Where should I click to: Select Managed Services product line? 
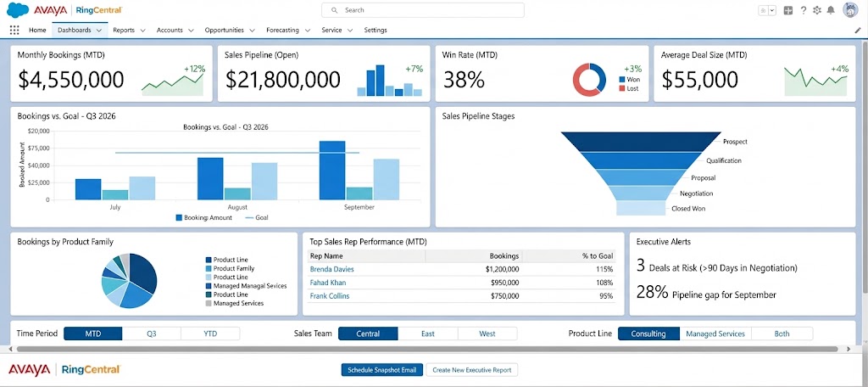coord(715,334)
